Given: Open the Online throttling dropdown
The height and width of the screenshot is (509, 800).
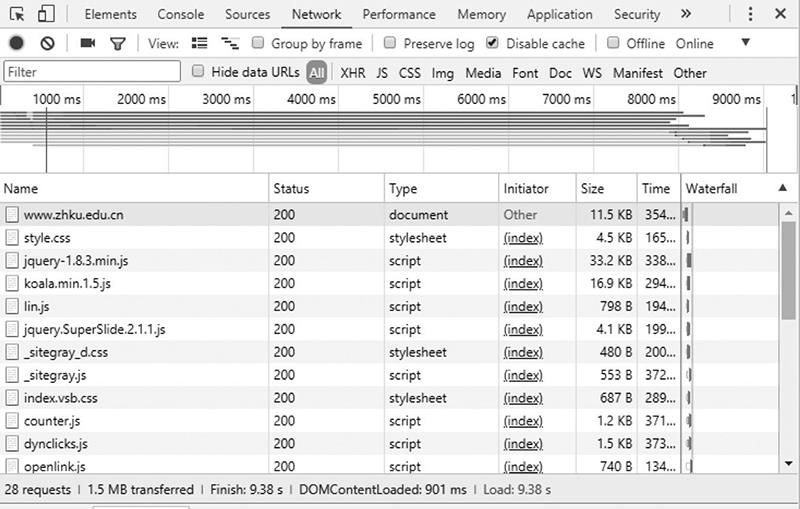Looking at the screenshot, I should click(745, 42).
